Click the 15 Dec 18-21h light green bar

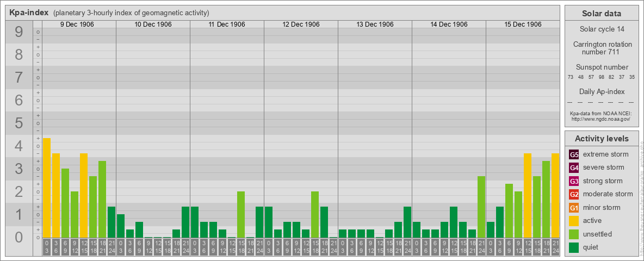pos(546,200)
